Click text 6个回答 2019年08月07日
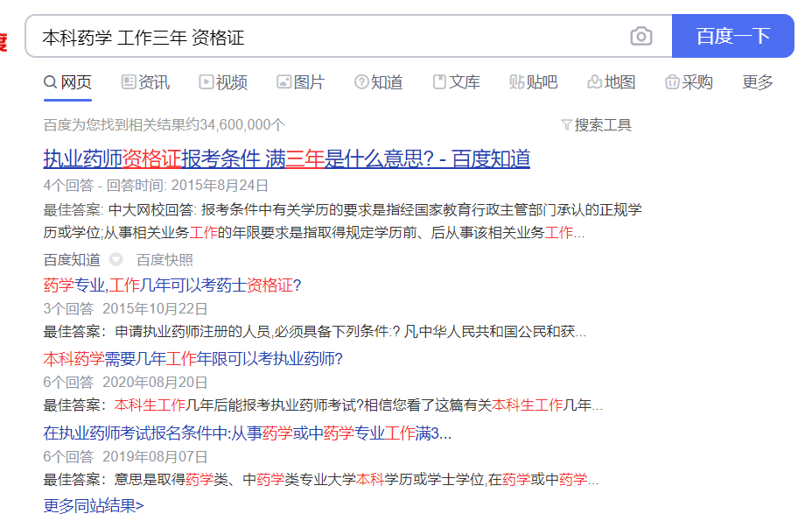Viewport: 812px width, 528px height. coord(125,456)
